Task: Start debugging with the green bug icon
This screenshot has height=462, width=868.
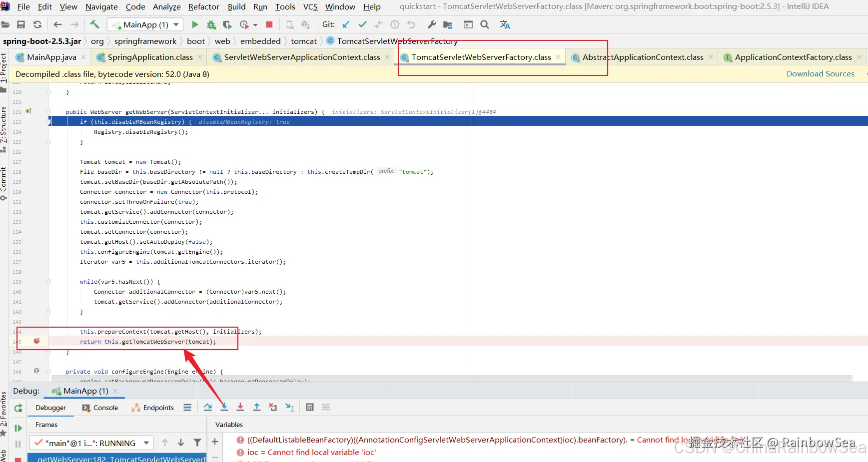Action: click(211, 24)
